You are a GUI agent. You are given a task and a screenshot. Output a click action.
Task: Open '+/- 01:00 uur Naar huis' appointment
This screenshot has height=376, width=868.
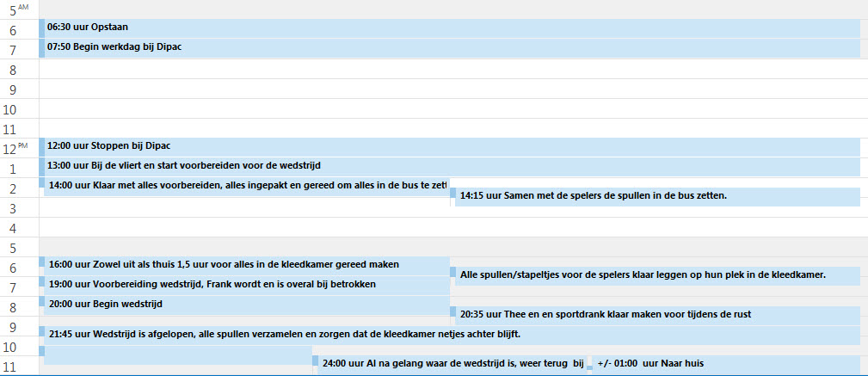[x=723, y=365]
